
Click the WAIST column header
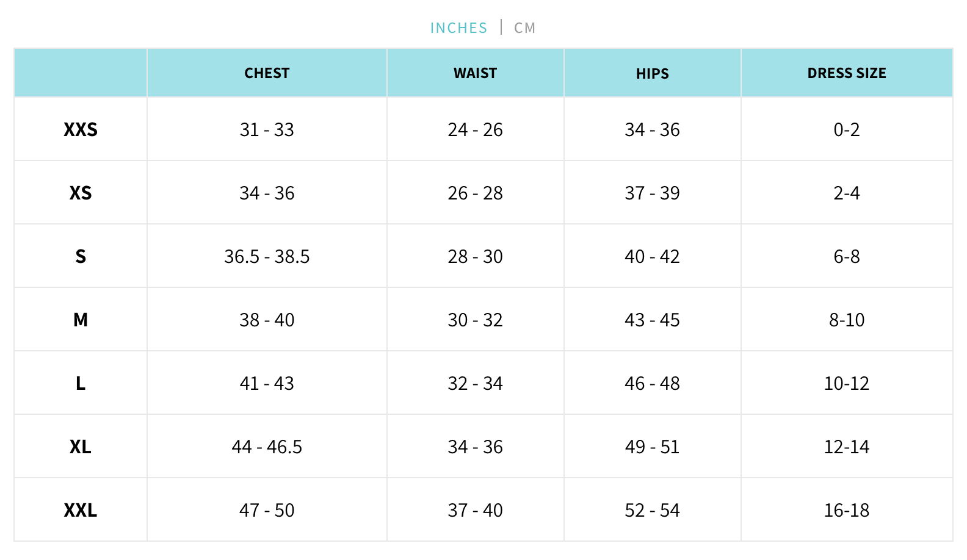(x=475, y=73)
